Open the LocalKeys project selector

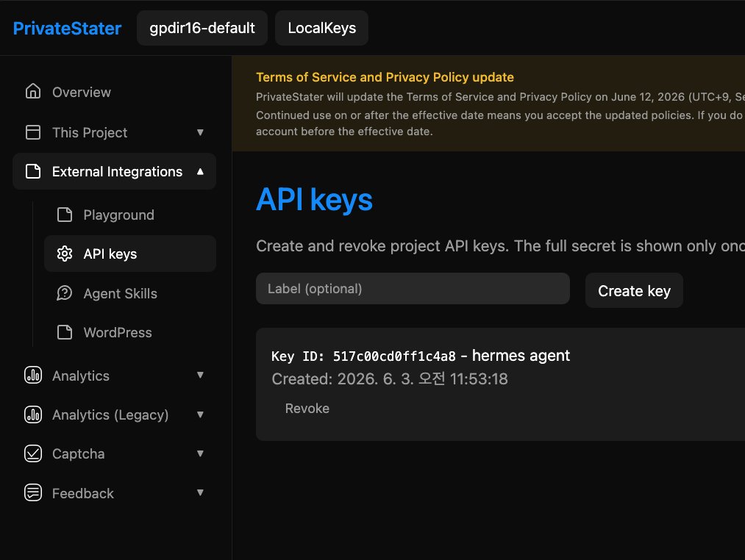click(x=321, y=28)
